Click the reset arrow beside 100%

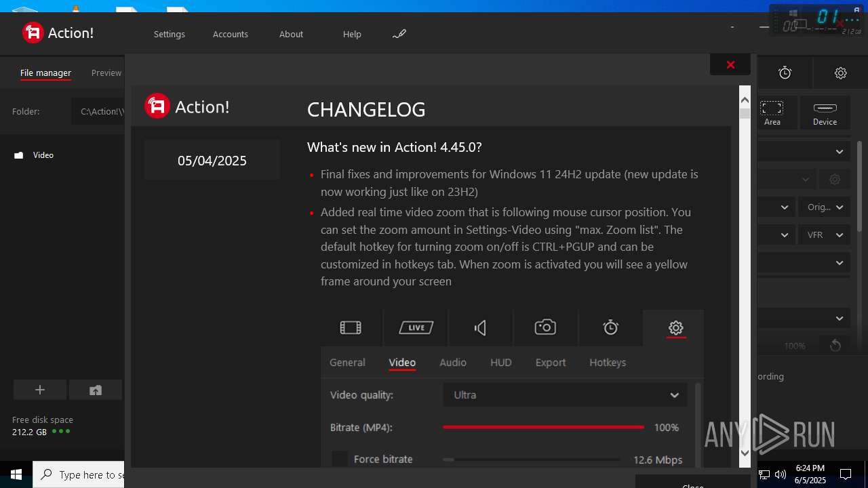(x=835, y=346)
